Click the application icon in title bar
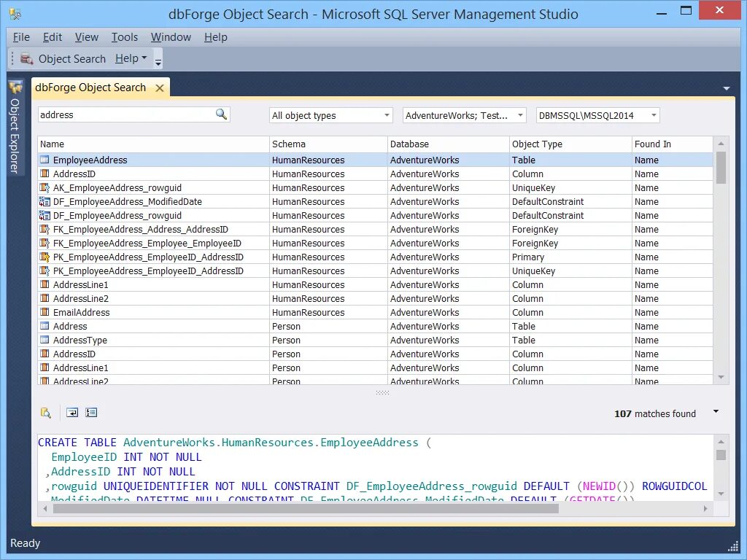This screenshot has width=747, height=560. click(15, 15)
